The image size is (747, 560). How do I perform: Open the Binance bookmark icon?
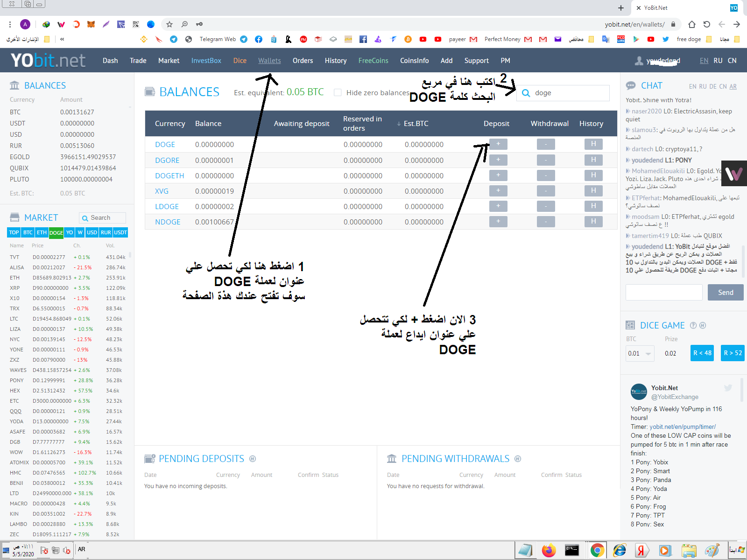(144, 39)
